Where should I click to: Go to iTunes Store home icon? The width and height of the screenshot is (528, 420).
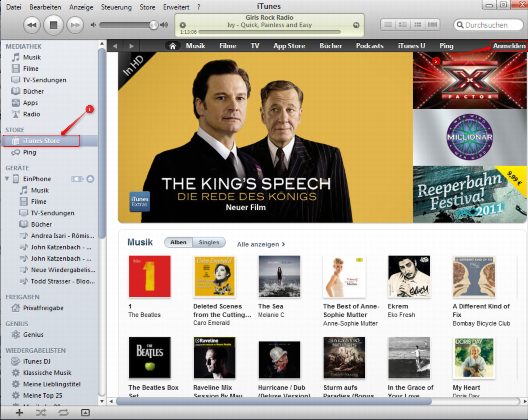click(173, 46)
